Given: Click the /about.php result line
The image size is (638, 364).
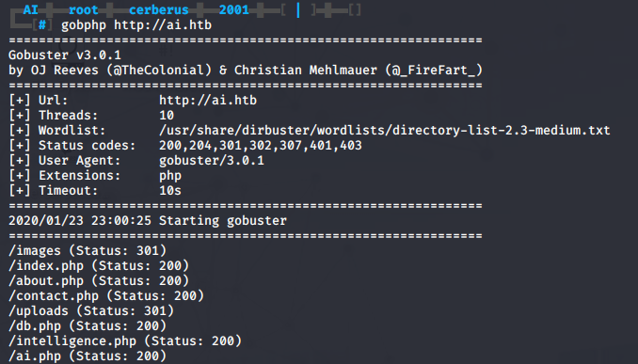Looking at the screenshot, I should [99, 280].
